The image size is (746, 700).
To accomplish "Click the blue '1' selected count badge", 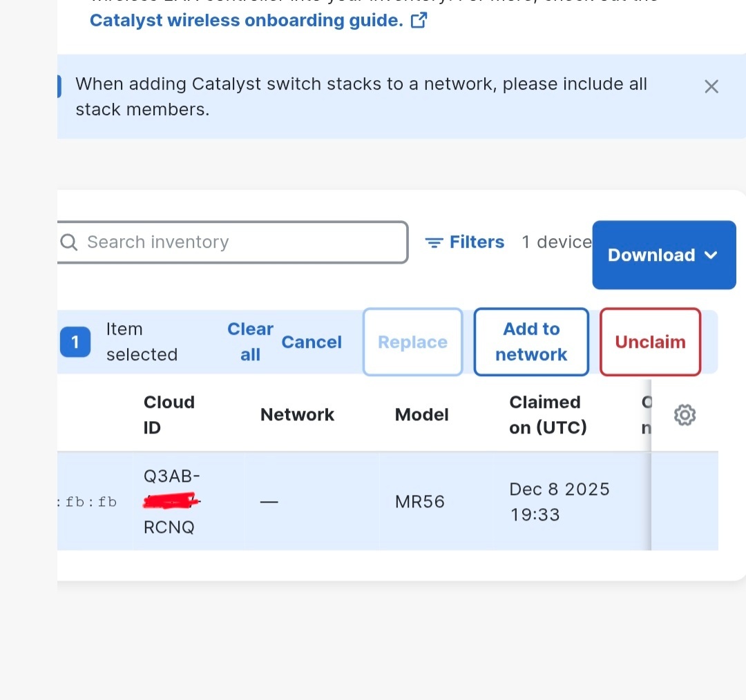I will [x=75, y=341].
